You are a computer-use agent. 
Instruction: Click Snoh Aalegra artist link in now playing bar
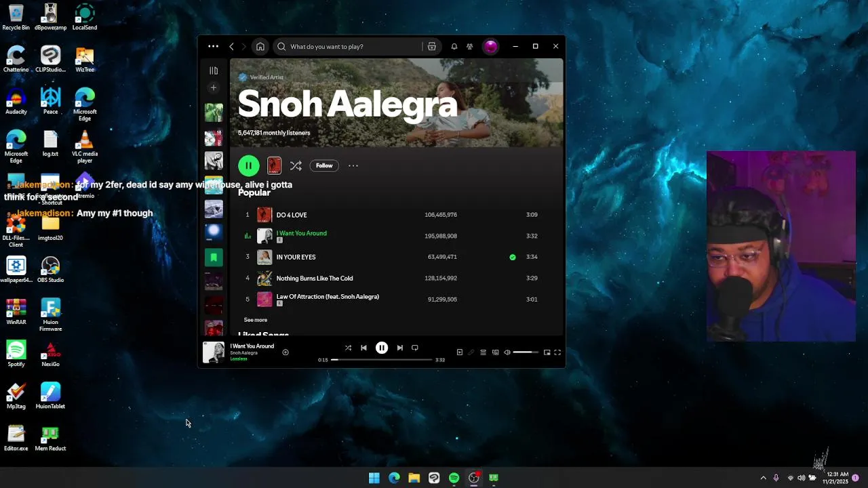tap(243, 353)
